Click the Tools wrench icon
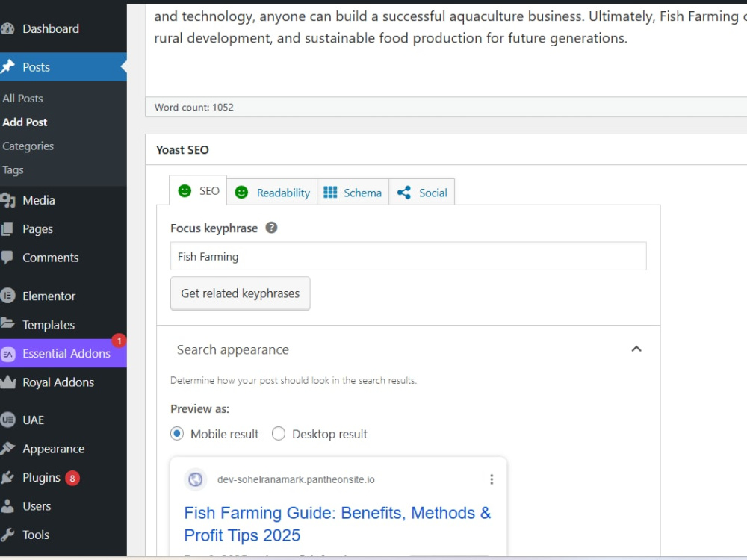The height and width of the screenshot is (560, 747). coord(7,535)
